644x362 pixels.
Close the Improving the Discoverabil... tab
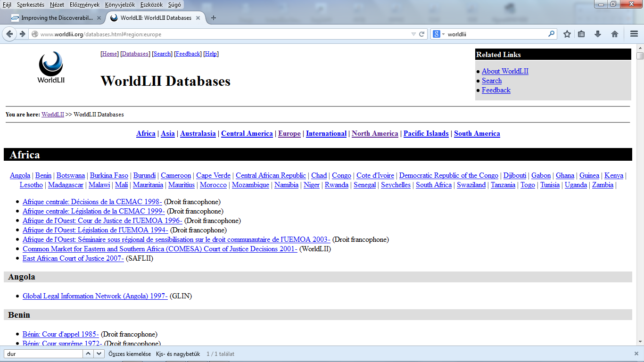point(99,18)
